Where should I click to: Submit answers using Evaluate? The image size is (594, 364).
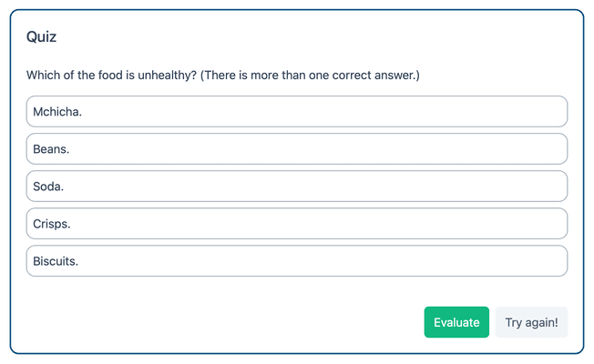pyautogui.click(x=456, y=322)
